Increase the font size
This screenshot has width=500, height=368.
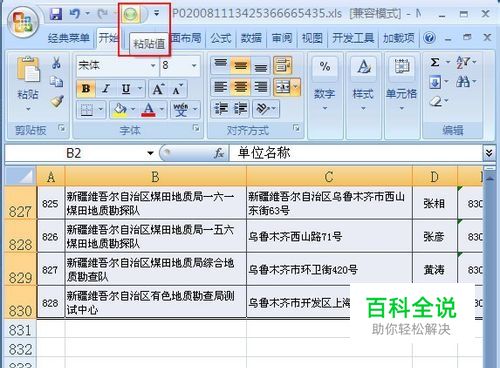[158, 89]
